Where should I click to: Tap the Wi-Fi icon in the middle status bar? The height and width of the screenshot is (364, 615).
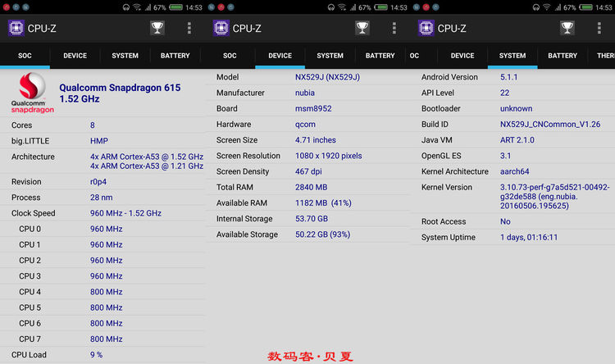click(342, 7)
